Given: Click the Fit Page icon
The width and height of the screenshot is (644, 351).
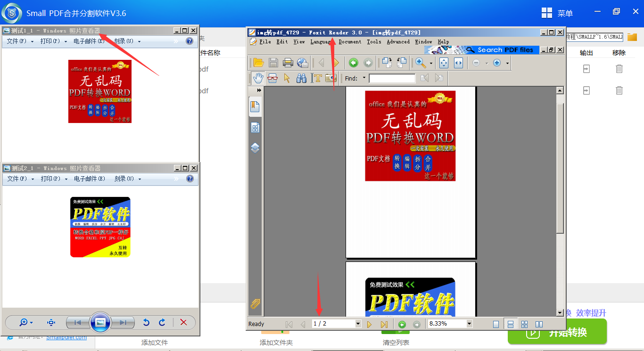Looking at the screenshot, I should pyautogui.click(x=444, y=63).
